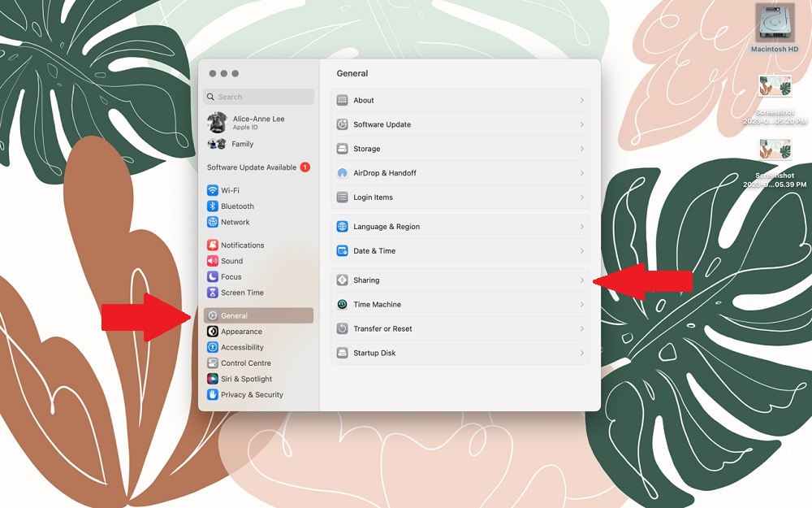This screenshot has height=508, width=812.
Task: Expand the About row chevron
Action: (x=581, y=100)
